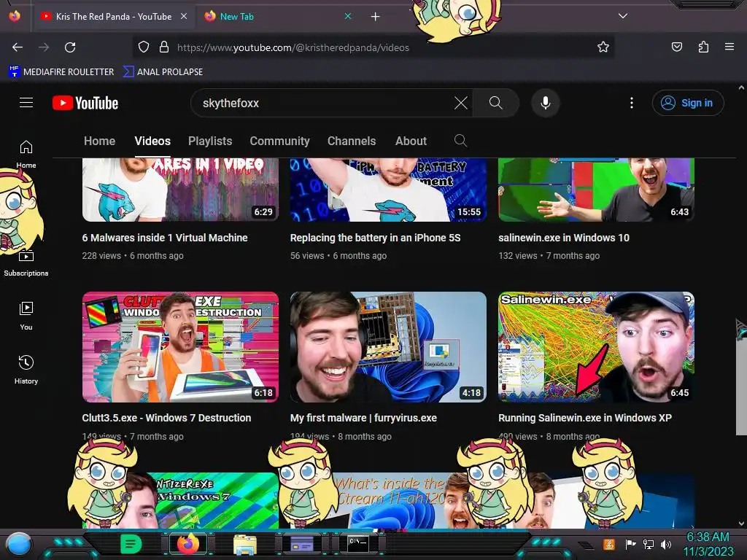Image resolution: width=747 pixels, height=560 pixels.
Task: Open salinewin.exe in Windows 10 title
Action: coord(564,238)
